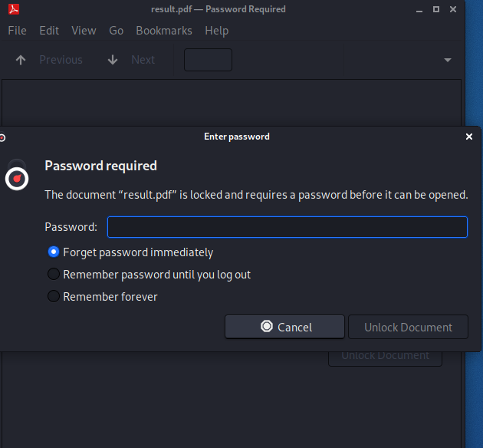The height and width of the screenshot is (448, 483).
Task: Click the PDF app icon in title bar
Action: tap(14, 9)
